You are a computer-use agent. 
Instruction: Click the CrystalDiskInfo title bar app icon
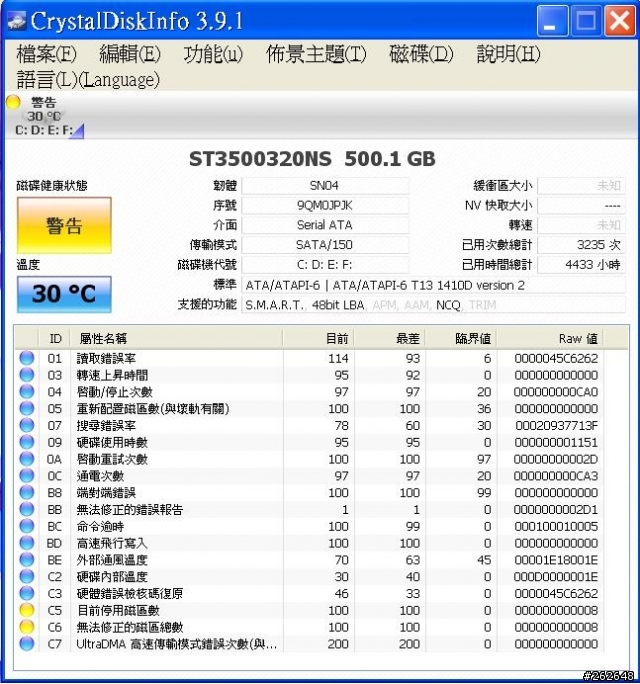point(17,21)
